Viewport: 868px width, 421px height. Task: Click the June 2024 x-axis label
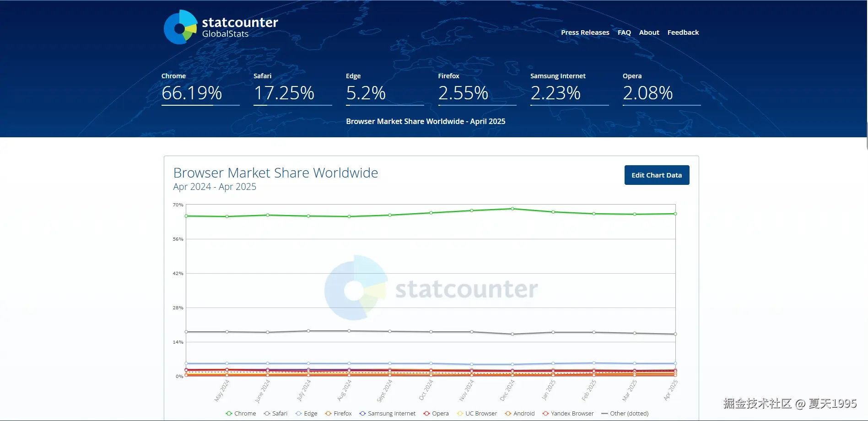point(262,391)
